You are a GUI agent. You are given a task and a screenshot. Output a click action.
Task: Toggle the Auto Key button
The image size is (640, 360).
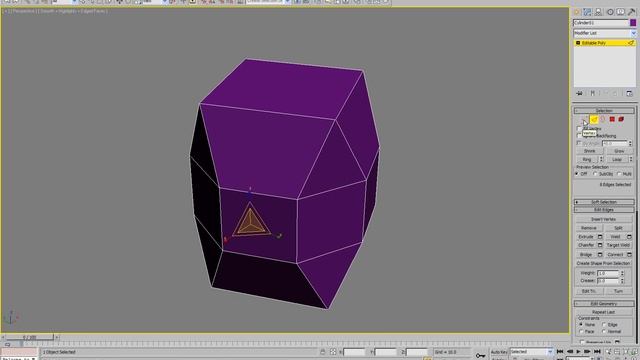[499, 352]
